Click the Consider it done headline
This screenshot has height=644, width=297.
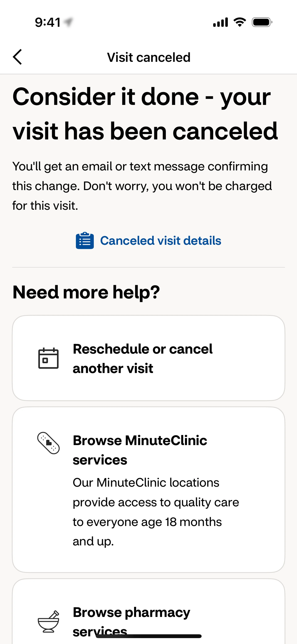(x=145, y=114)
